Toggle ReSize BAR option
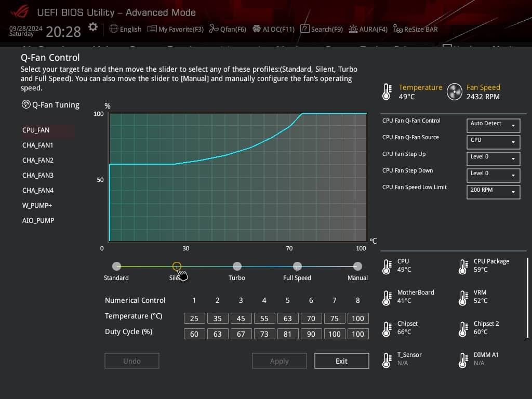This screenshot has width=532, height=399. click(x=416, y=29)
